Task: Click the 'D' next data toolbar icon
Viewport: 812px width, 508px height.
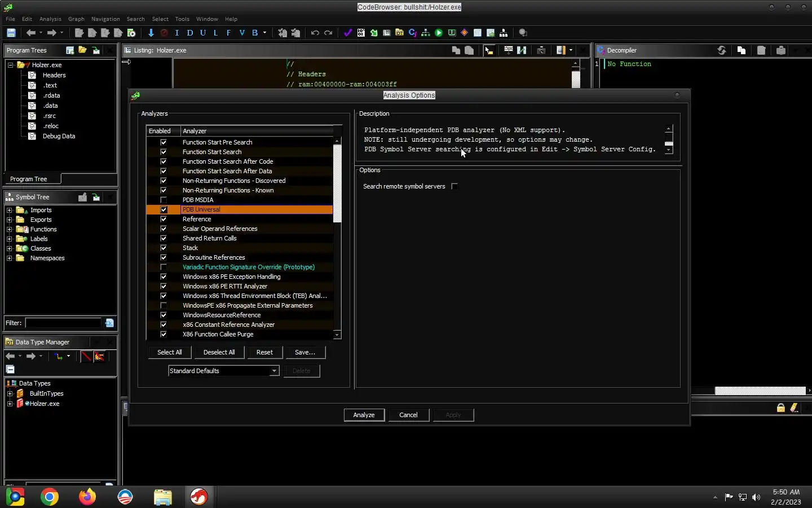Action: pos(189,33)
